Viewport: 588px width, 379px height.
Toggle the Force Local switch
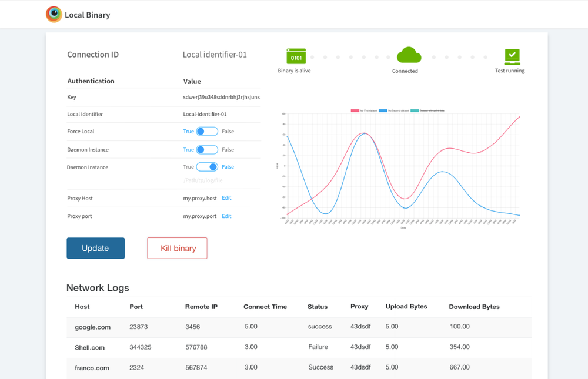pyautogui.click(x=207, y=132)
